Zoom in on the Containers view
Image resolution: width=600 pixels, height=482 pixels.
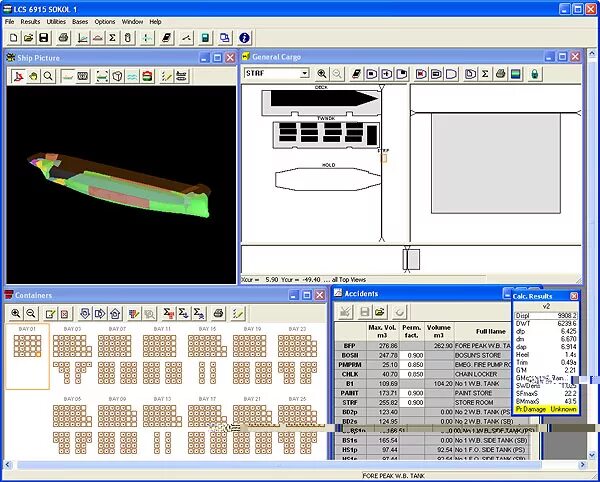pos(16,314)
